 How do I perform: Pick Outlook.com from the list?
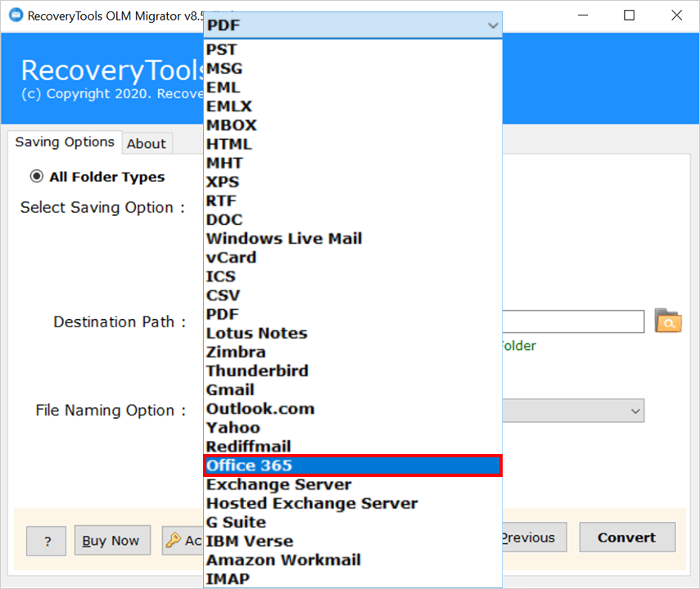(x=353, y=409)
